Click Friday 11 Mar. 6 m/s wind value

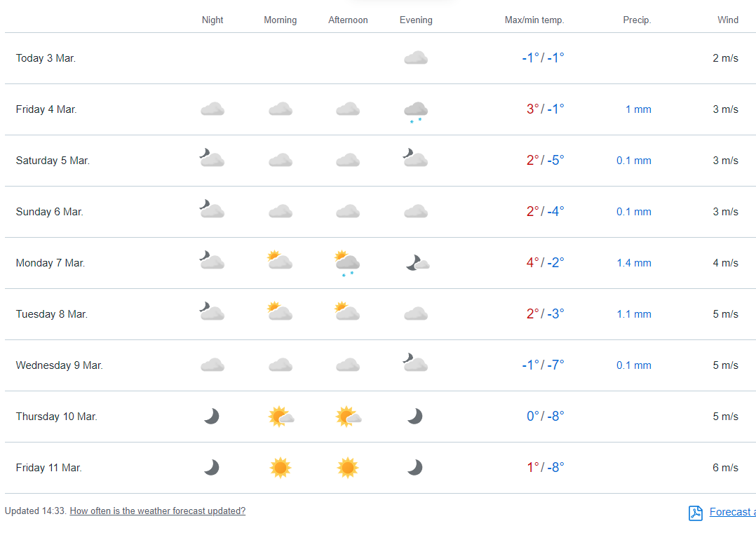pyautogui.click(x=725, y=468)
